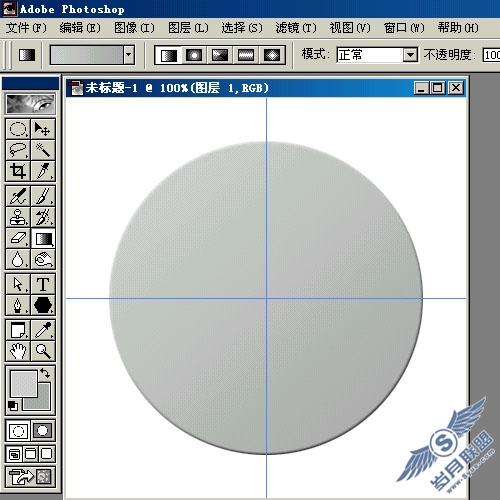Open the 图像(I) menu
Viewport: 500px width, 500px height.
(134, 28)
